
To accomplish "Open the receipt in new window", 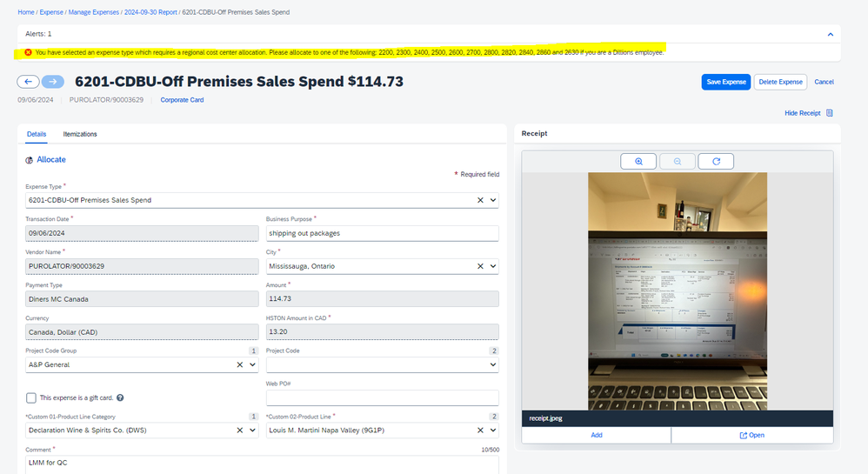I will 751,435.
